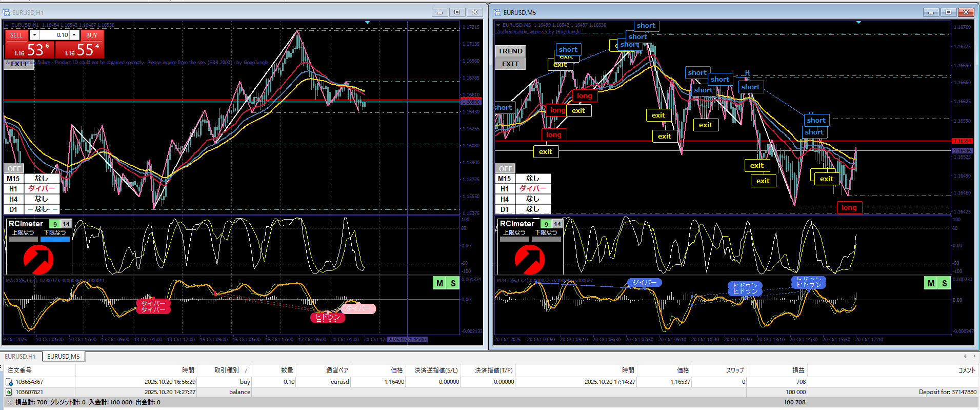Expand the one-click trading panel on M5

coord(498,25)
